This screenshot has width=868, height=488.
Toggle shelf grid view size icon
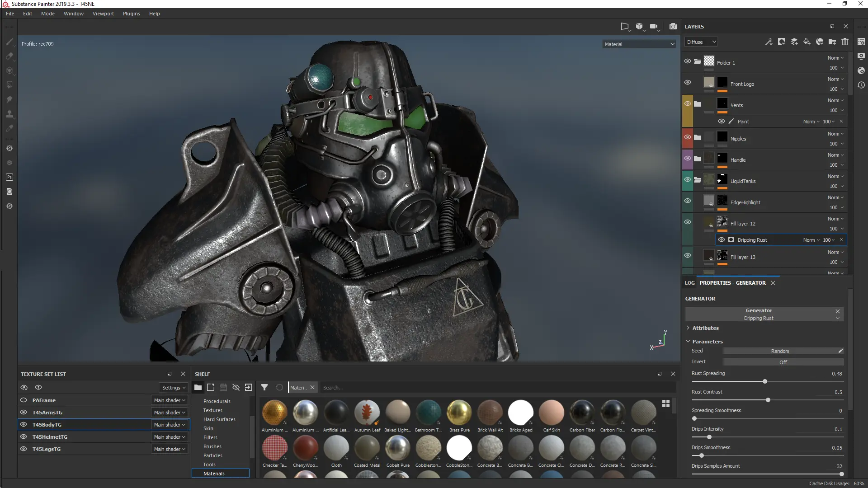point(666,404)
